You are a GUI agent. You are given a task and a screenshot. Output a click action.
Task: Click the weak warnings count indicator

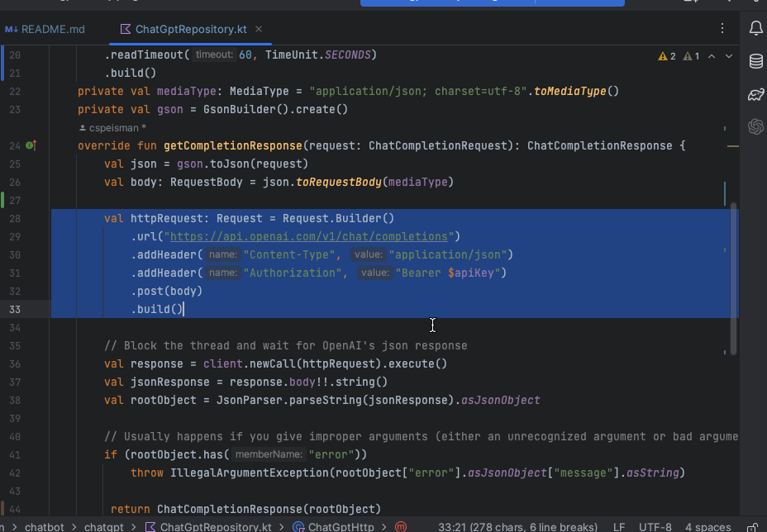[x=691, y=56]
